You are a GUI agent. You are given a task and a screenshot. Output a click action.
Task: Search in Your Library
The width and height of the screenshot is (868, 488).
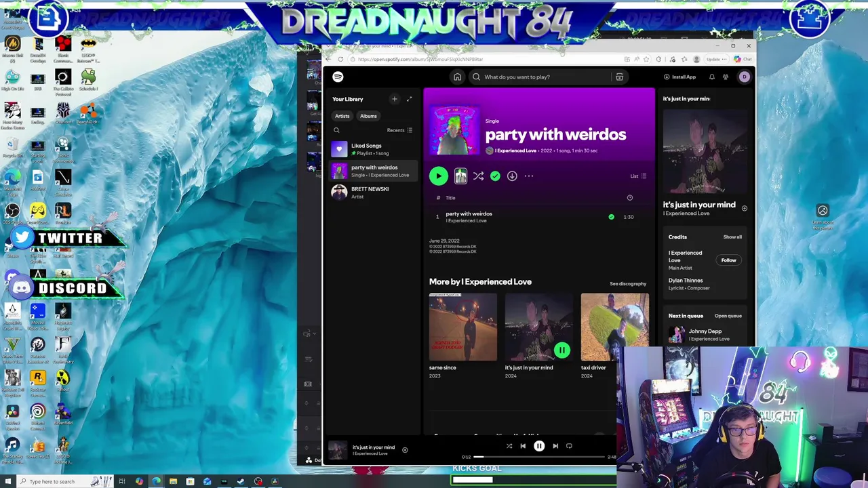click(x=336, y=130)
